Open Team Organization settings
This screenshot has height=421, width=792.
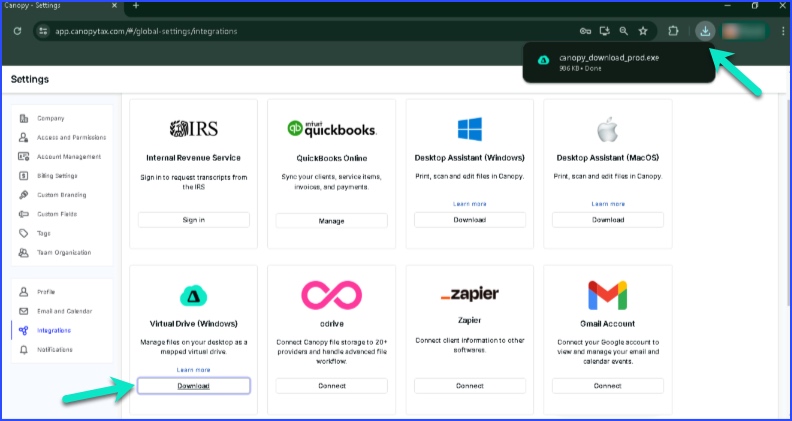pos(64,253)
